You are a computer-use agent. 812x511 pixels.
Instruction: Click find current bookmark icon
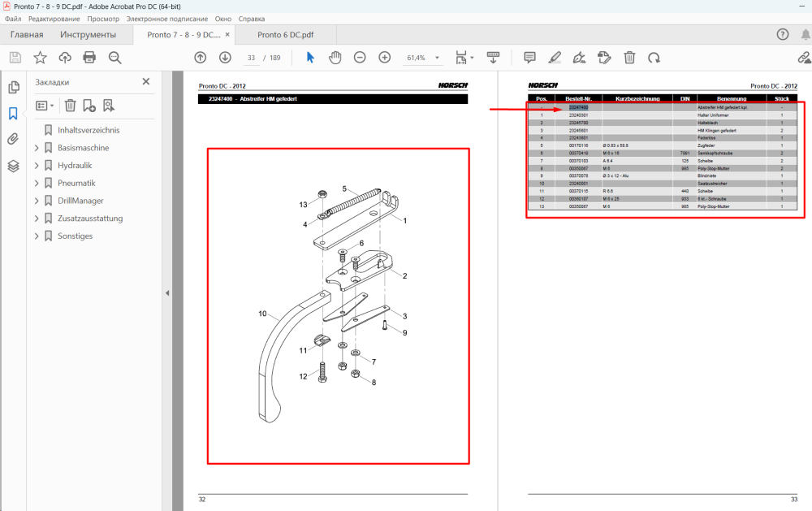pos(108,106)
